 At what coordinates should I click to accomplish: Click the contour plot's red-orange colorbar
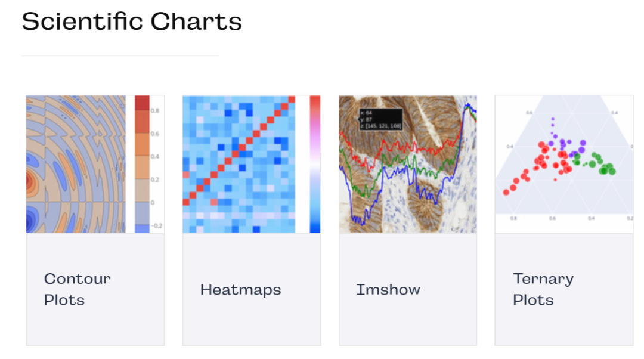pyautogui.click(x=142, y=165)
